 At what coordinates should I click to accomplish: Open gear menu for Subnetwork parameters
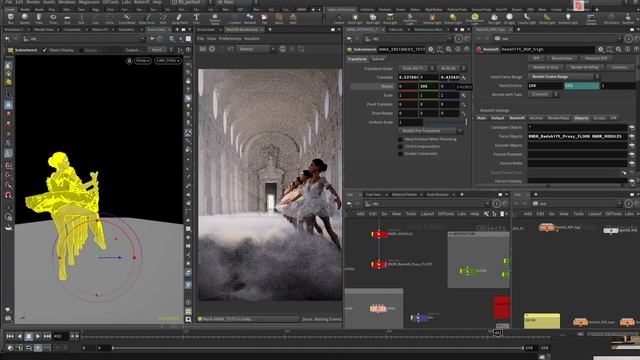point(431,49)
